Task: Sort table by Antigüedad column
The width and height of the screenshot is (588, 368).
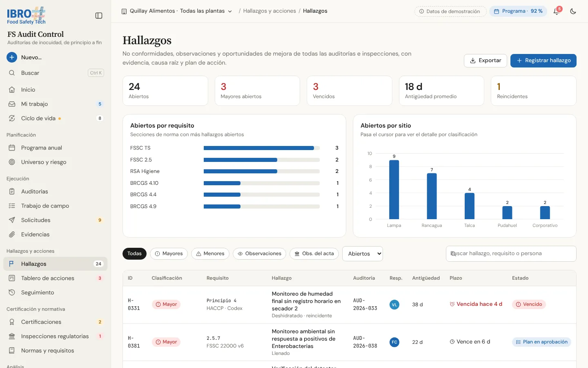Action: click(426, 278)
